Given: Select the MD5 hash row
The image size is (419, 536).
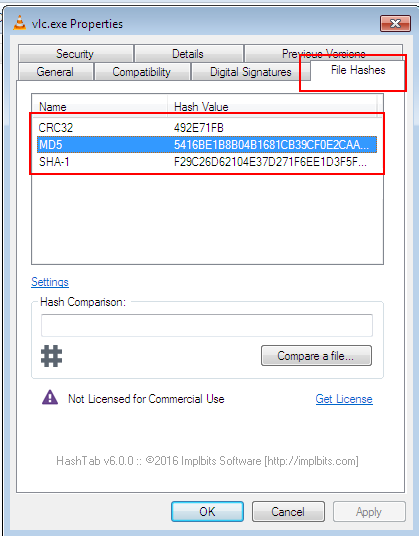Looking at the screenshot, I should pos(207,145).
